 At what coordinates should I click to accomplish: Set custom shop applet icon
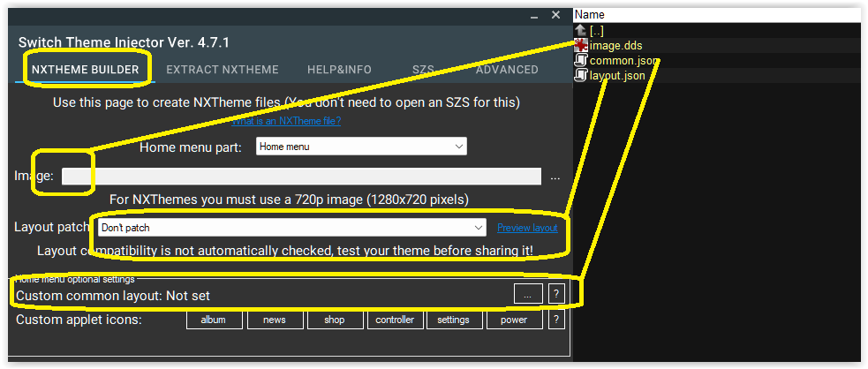[x=336, y=320]
